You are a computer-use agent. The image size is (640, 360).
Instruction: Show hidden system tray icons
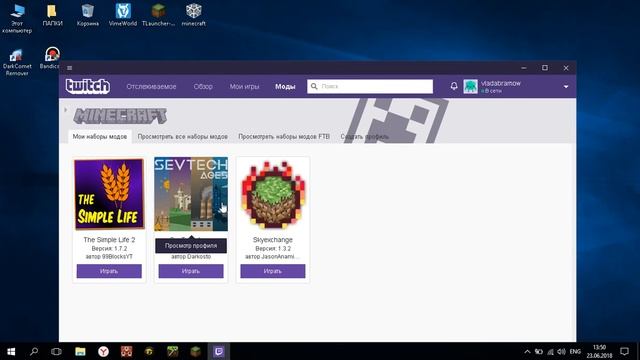click(x=527, y=351)
